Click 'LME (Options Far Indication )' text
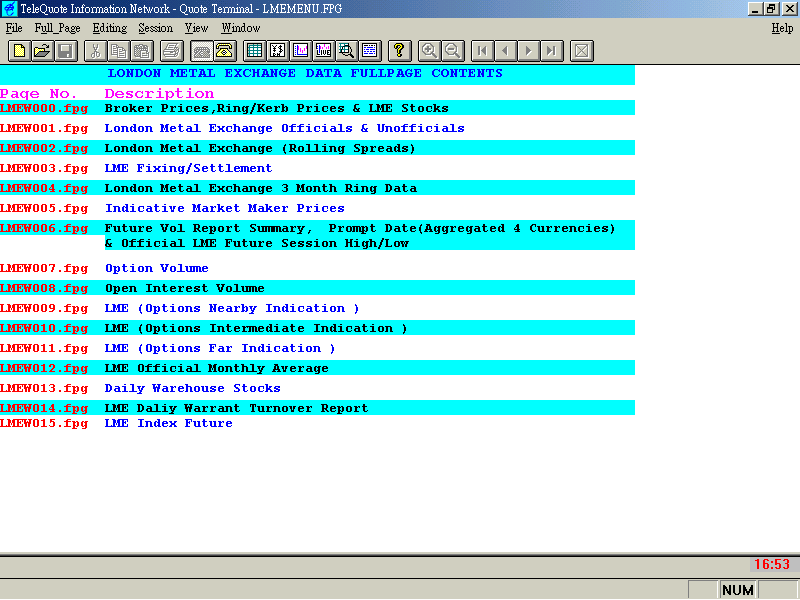800x600 pixels. [220, 348]
